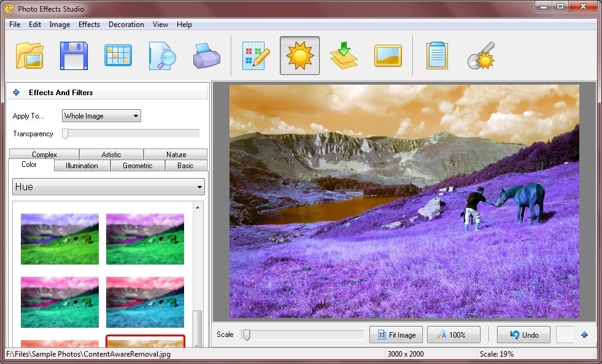Image resolution: width=602 pixels, height=364 pixels.
Task: Click the Fit Image button
Action: pos(396,335)
